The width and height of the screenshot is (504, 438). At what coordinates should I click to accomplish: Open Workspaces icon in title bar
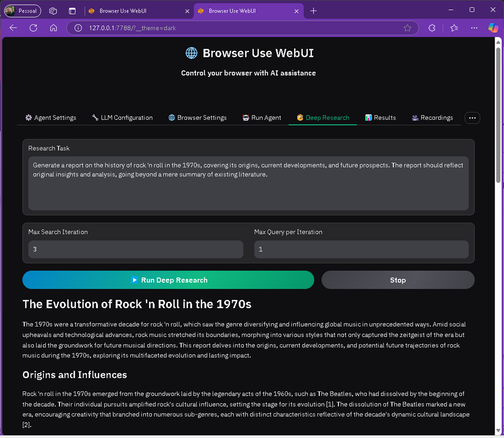tap(53, 11)
